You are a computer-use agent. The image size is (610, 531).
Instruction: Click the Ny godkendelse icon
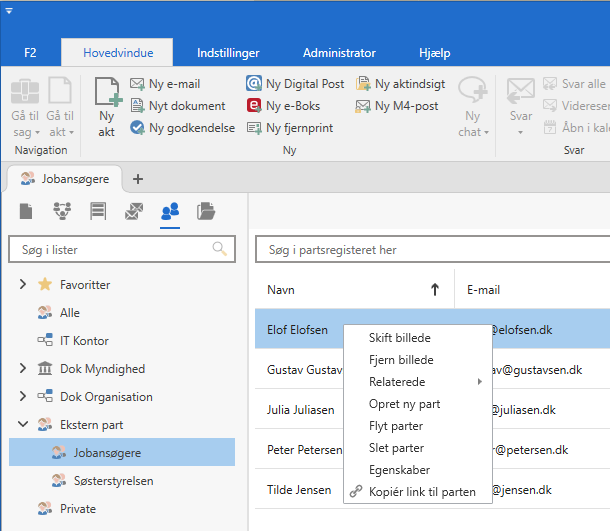(x=138, y=128)
